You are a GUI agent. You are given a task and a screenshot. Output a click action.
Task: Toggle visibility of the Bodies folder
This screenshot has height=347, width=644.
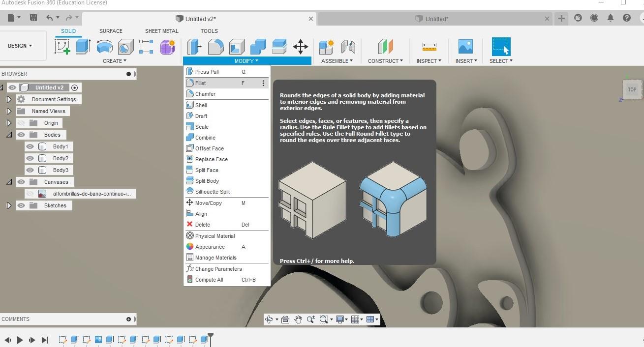pos(21,135)
